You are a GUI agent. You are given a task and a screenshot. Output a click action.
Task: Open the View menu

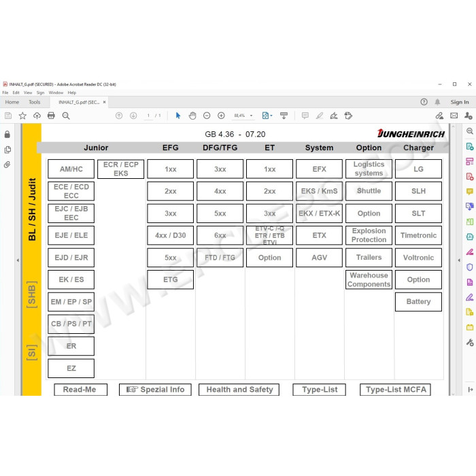[x=28, y=92]
